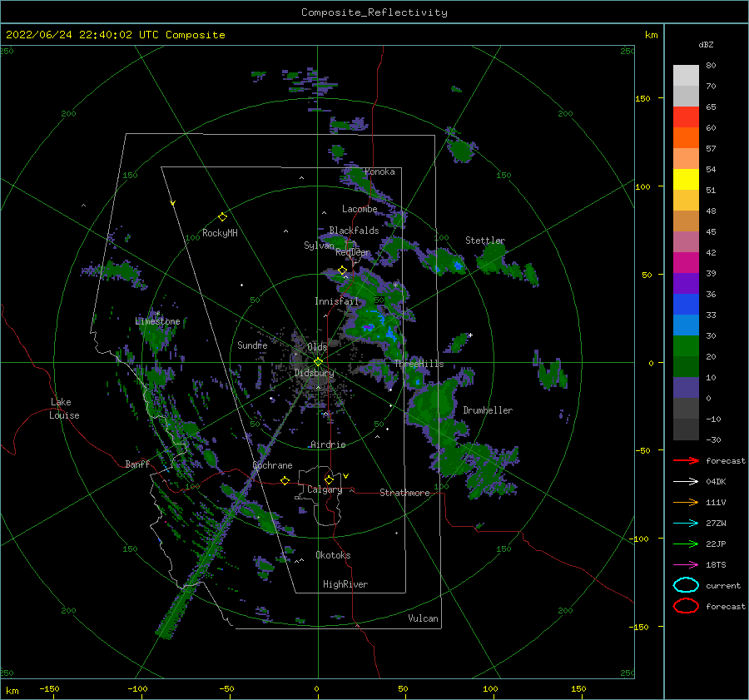Click the yellow diamond marker below Cochrane
Viewport: 749px width, 700px height.
285,481
